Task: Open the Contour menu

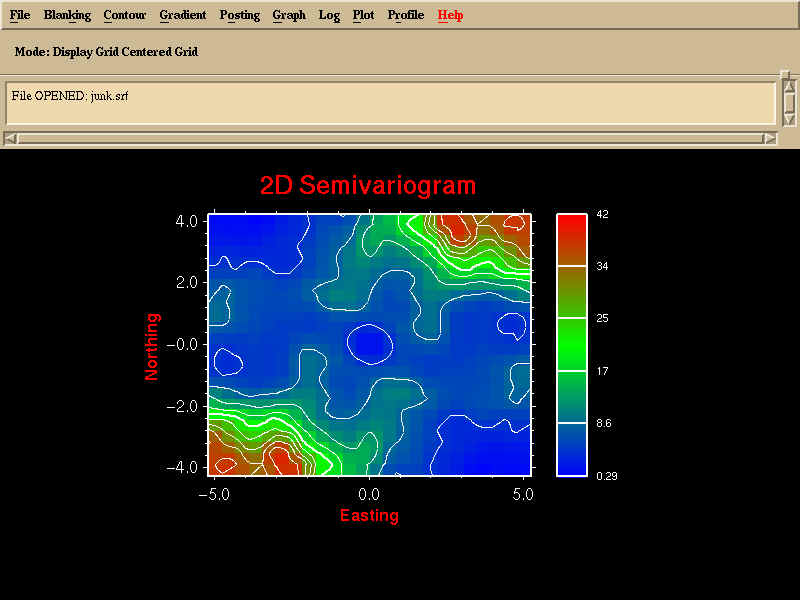Action: 124,15
